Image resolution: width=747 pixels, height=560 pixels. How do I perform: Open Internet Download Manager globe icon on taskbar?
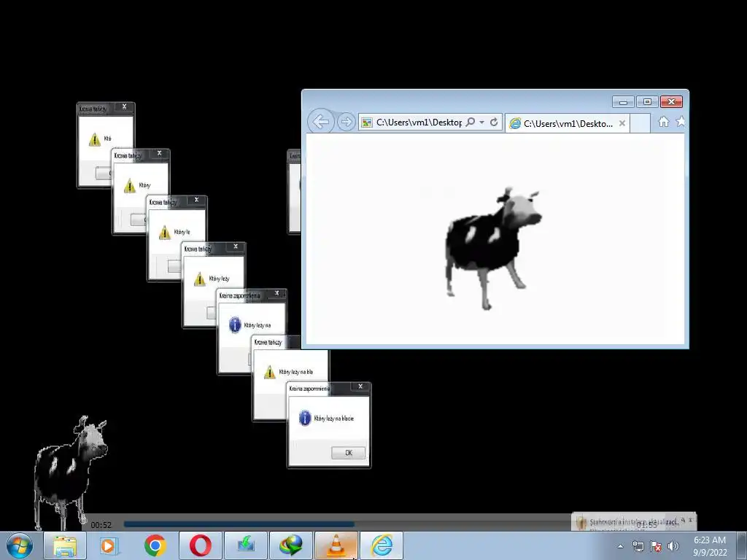pyautogui.click(x=290, y=545)
